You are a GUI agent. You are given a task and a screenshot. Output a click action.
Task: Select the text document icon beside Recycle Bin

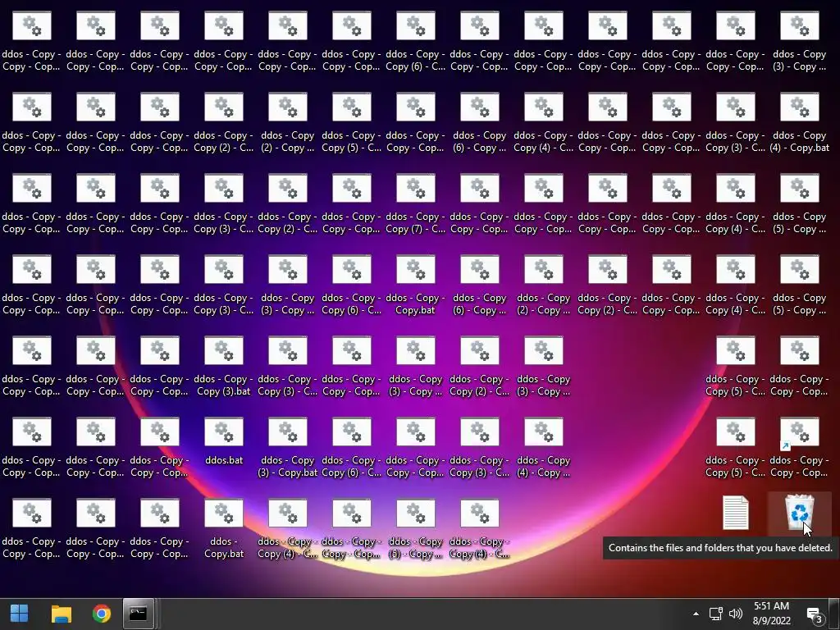click(x=736, y=513)
